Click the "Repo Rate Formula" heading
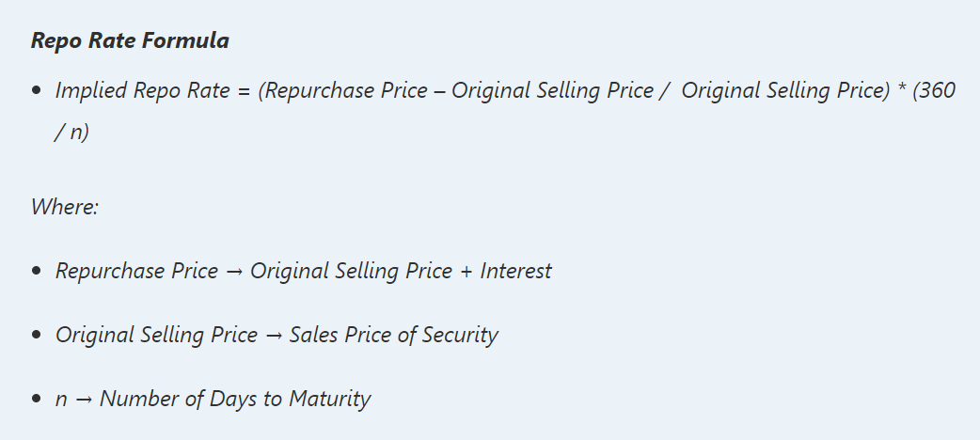 [x=130, y=41]
